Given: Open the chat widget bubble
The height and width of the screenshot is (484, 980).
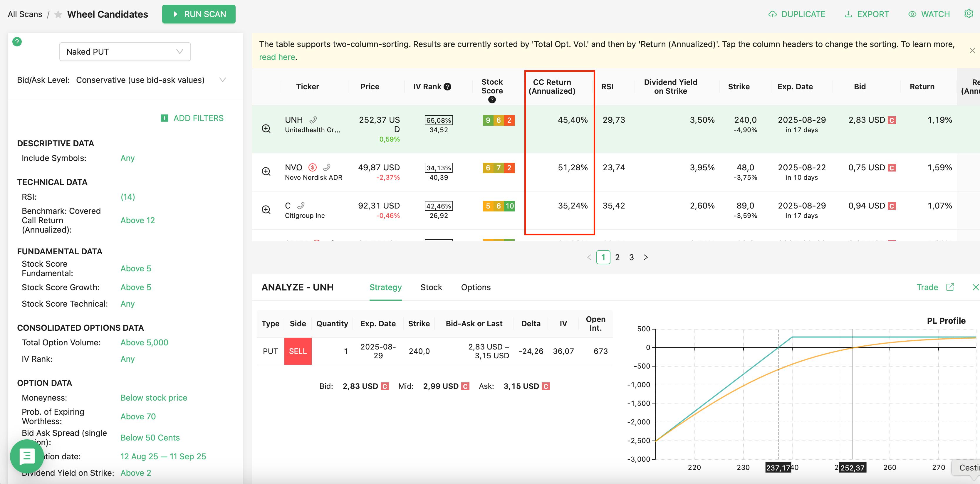Looking at the screenshot, I should coord(27,456).
